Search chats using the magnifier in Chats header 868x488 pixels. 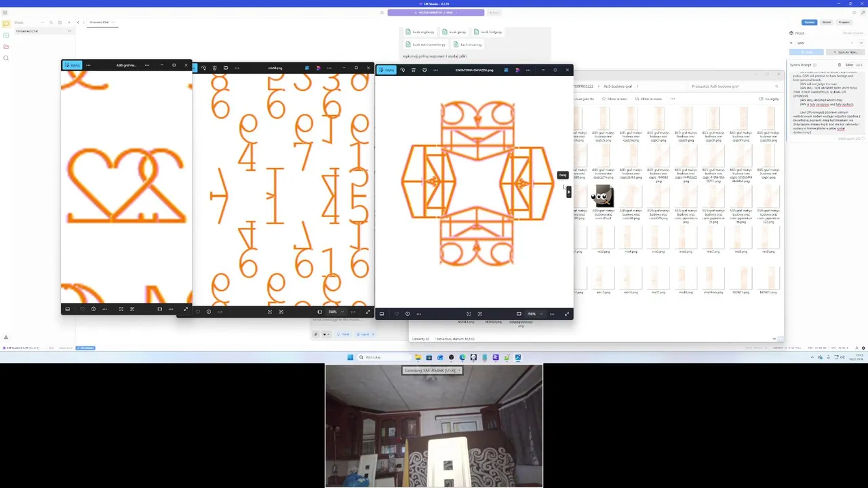point(51,22)
